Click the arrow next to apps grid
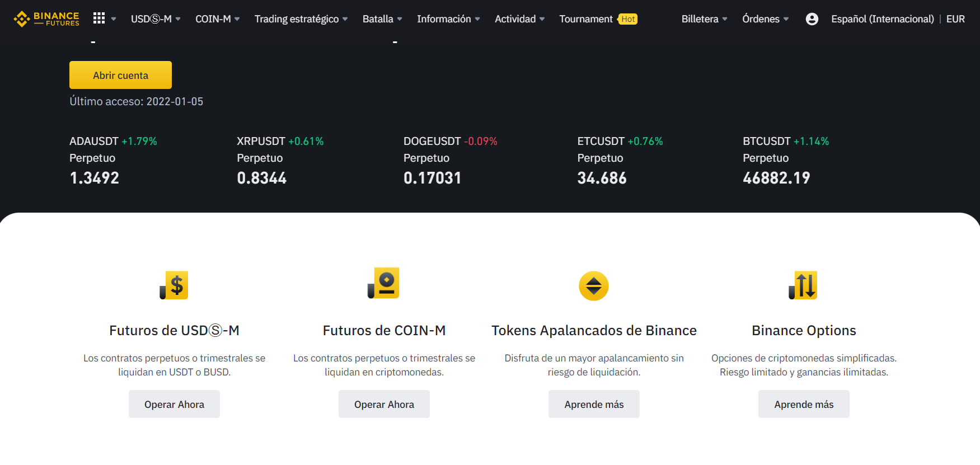Screen dimensions: 980x465 click(x=114, y=19)
